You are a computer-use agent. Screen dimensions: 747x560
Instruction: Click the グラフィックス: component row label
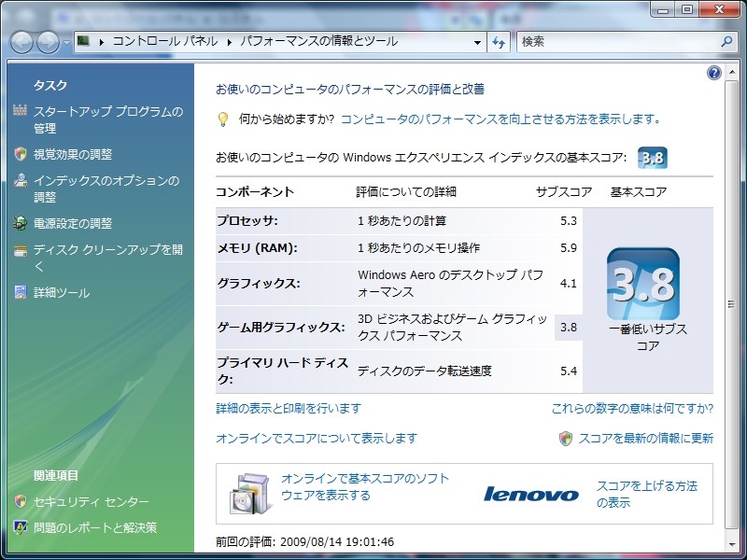click(259, 284)
